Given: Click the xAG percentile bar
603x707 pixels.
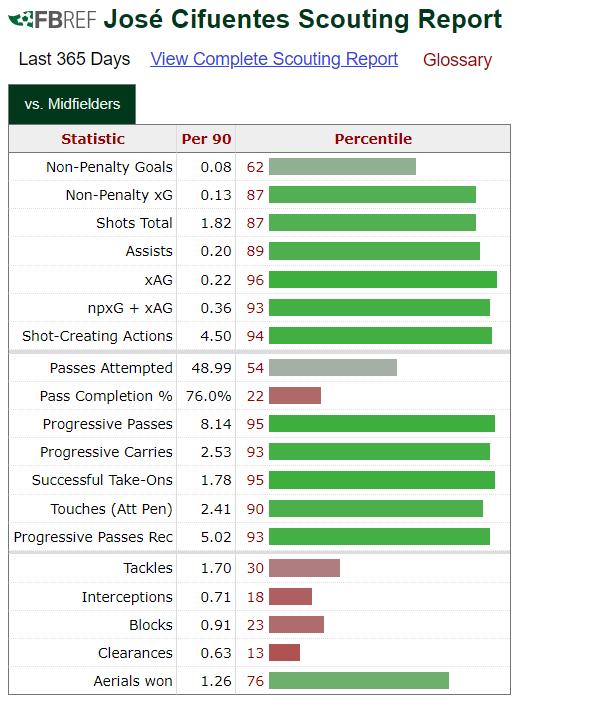Looking at the screenshot, I should (x=383, y=280).
